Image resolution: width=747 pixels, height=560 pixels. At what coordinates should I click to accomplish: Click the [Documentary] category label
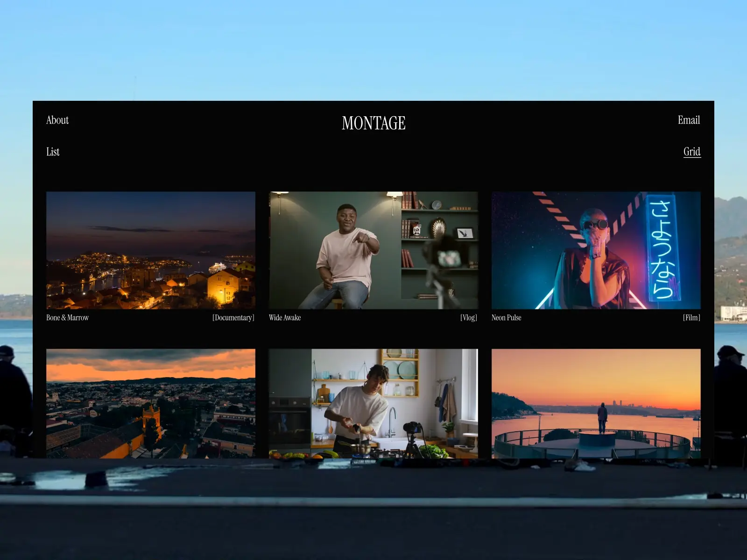[233, 318]
